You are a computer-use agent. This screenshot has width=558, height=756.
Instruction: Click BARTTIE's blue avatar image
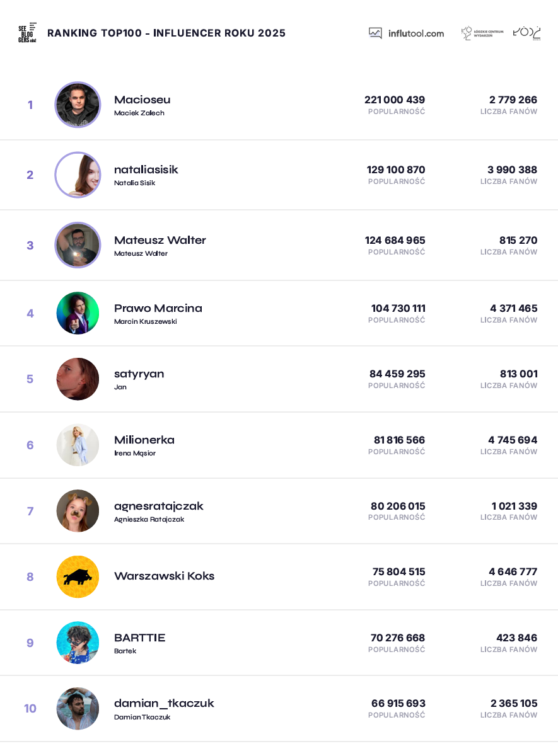78,643
